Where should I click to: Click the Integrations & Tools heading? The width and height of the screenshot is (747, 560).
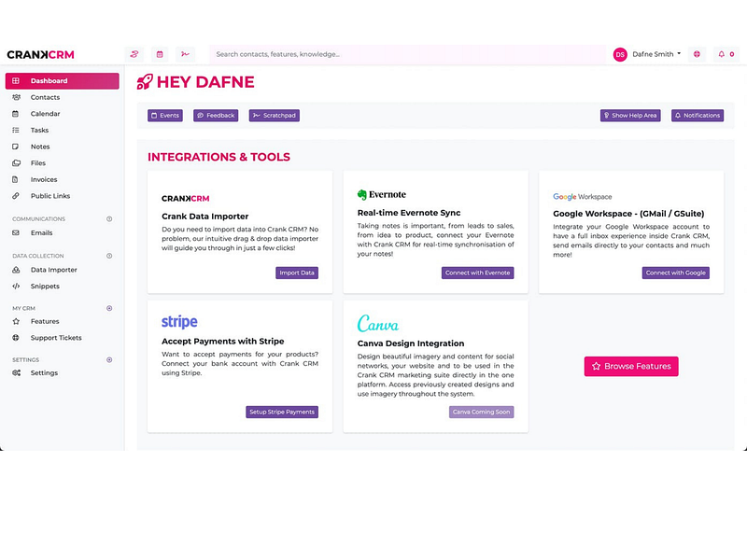coord(218,157)
